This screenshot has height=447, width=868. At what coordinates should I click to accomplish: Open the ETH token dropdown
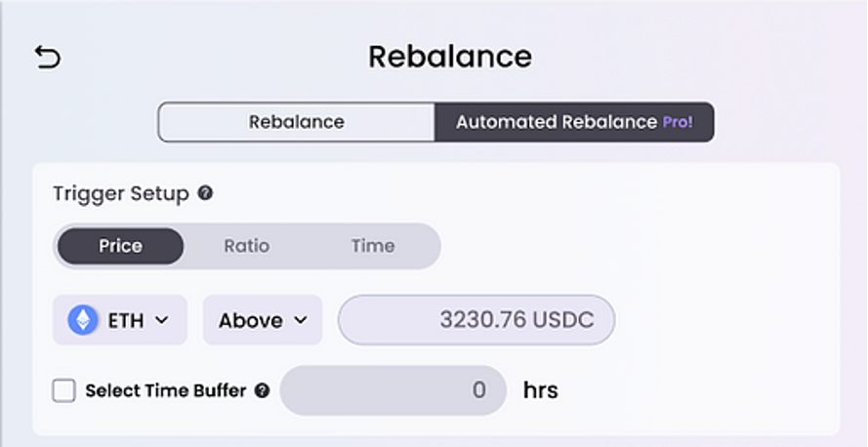[120, 320]
